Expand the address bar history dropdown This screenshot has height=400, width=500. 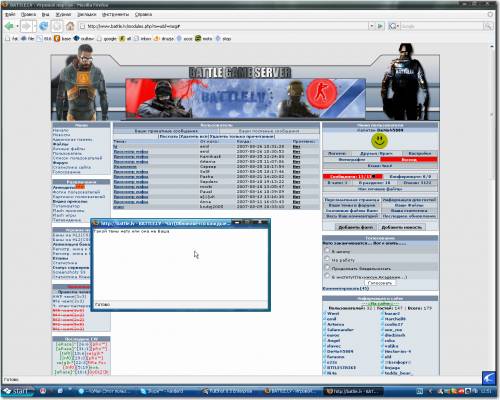coord(372,26)
